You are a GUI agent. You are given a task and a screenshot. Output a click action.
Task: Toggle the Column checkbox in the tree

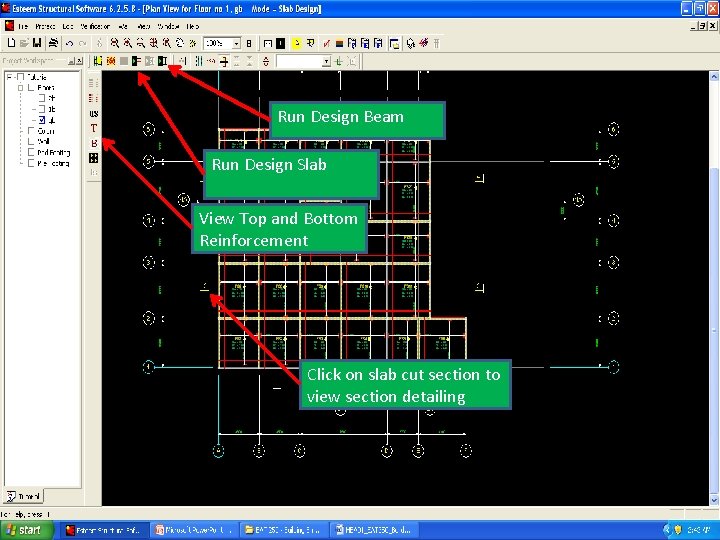(x=31, y=131)
